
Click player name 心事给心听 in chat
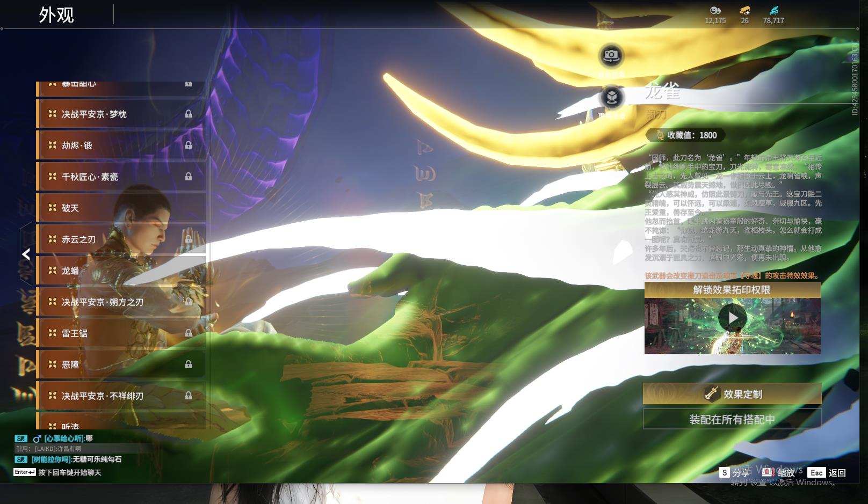(x=65, y=439)
